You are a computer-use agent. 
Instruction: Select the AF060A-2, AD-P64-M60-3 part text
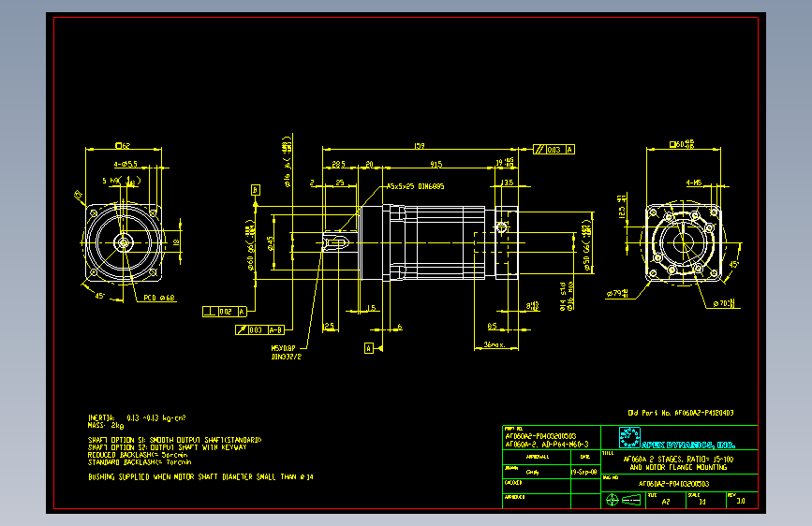click(547, 445)
